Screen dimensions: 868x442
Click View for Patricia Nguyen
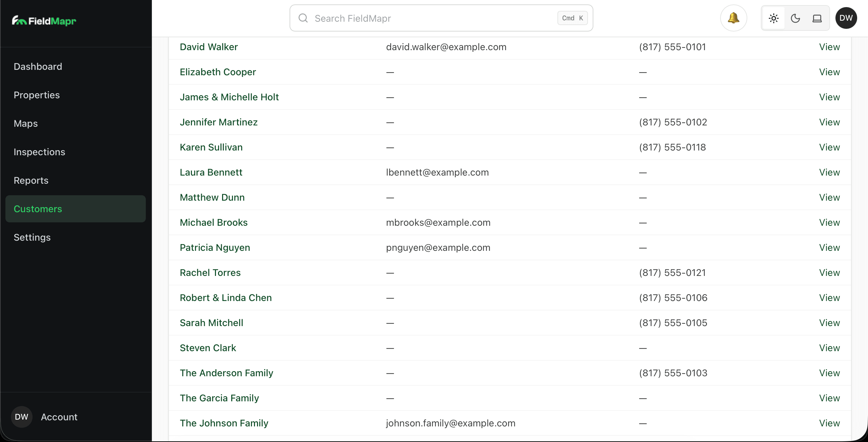pos(829,247)
